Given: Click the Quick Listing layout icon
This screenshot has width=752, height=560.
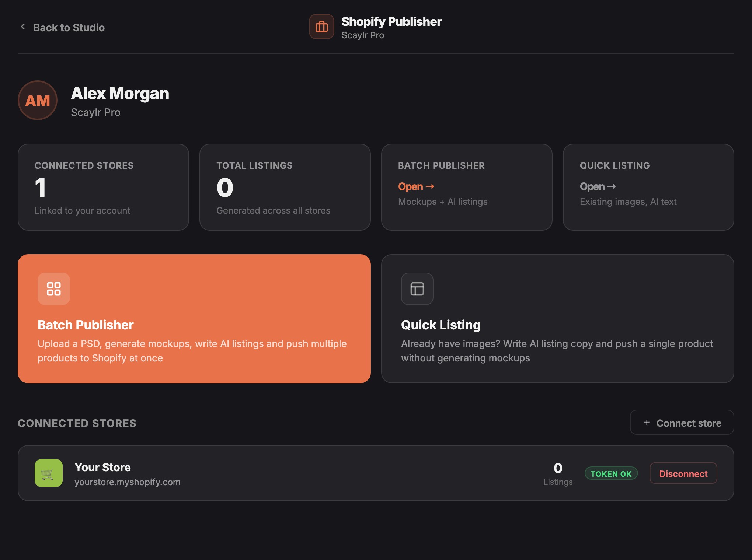Looking at the screenshot, I should click(x=417, y=289).
